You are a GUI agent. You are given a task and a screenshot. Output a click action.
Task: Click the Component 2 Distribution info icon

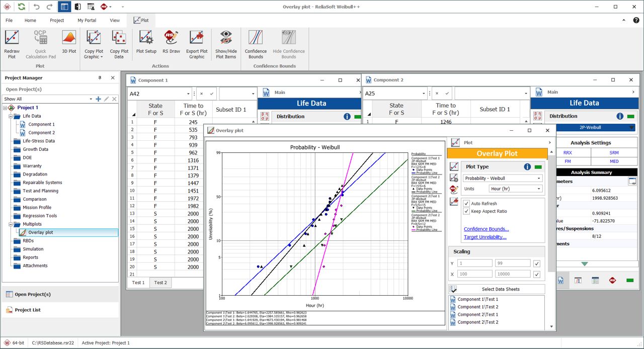(620, 116)
